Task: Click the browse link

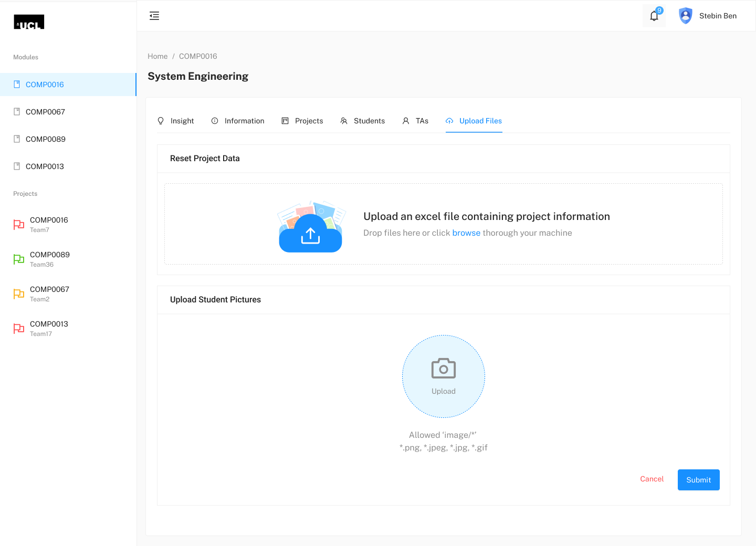Action: [x=466, y=233]
